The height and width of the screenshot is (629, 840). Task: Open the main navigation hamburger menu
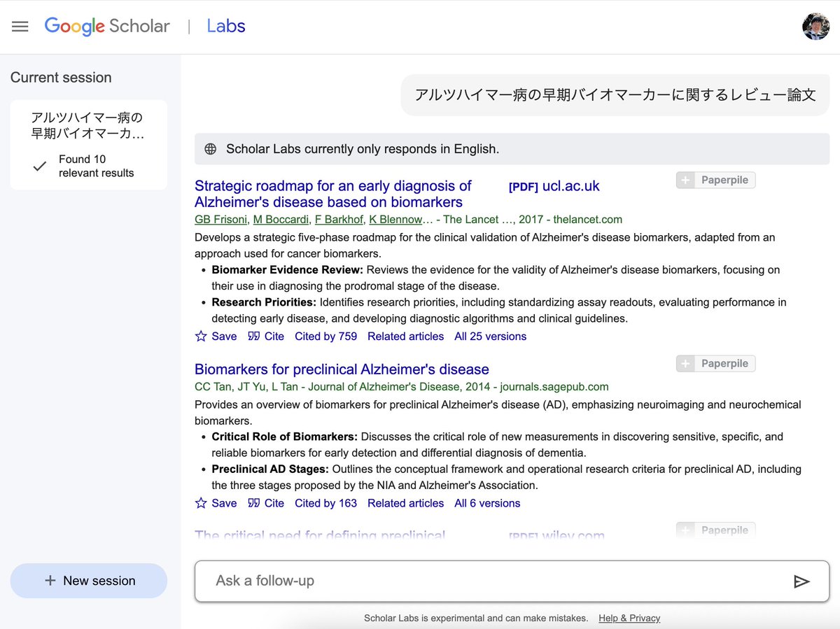pyautogui.click(x=20, y=26)
